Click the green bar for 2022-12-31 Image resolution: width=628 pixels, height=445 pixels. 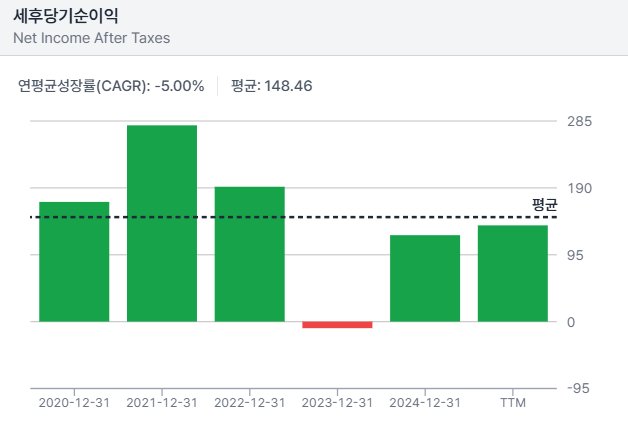250,254
